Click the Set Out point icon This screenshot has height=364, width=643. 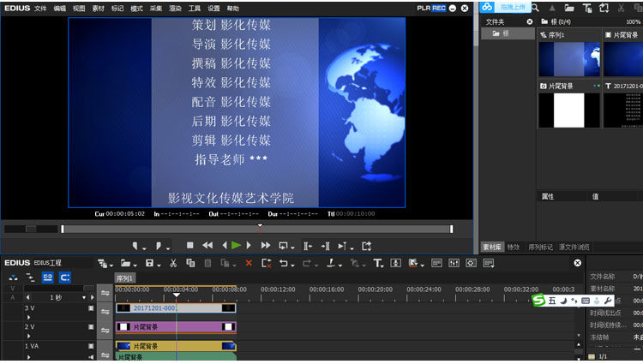click(159, 246)
